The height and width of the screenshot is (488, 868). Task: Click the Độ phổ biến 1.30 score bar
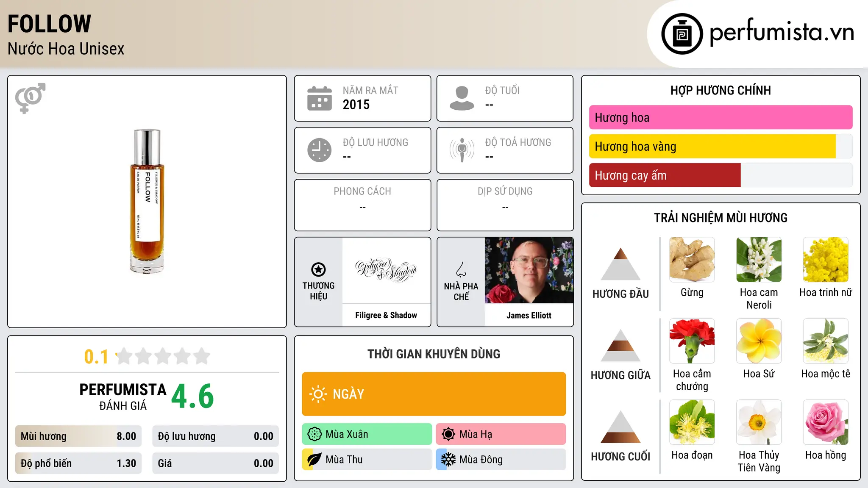point(78,463)
